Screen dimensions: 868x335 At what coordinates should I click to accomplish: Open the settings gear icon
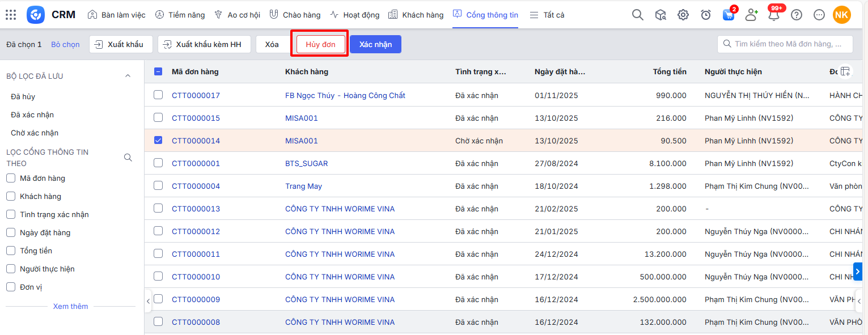(683, 15)
